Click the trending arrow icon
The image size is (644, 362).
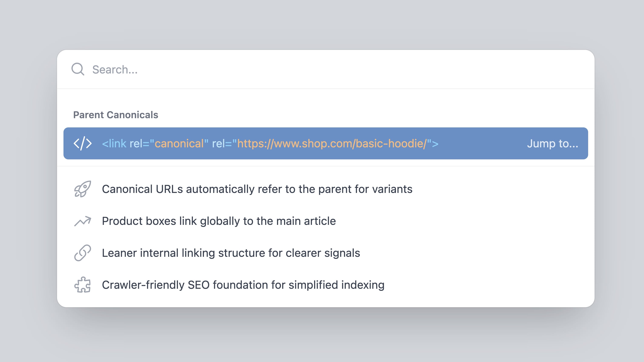[83, 221]
